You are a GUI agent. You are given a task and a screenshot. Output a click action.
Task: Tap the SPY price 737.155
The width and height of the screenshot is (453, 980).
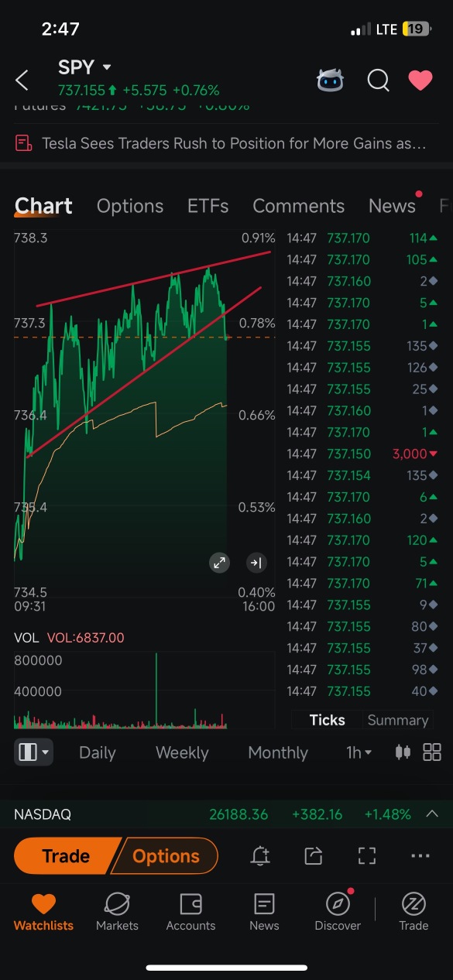coord(81,91)
